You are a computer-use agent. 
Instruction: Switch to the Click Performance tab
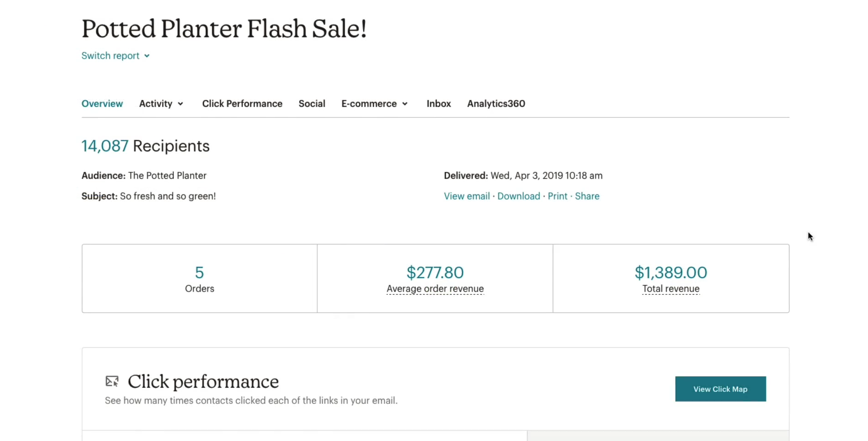[242, 104]
